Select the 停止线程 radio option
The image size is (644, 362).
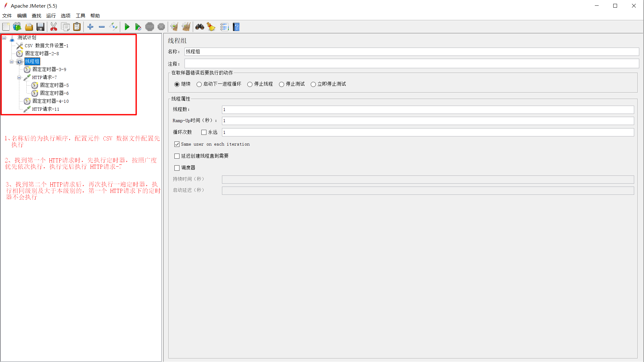(250, 84)
